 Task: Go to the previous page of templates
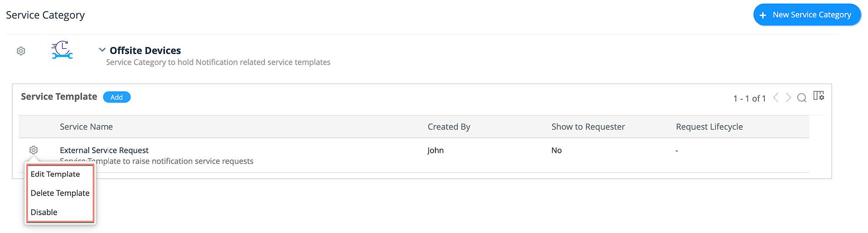776,98
